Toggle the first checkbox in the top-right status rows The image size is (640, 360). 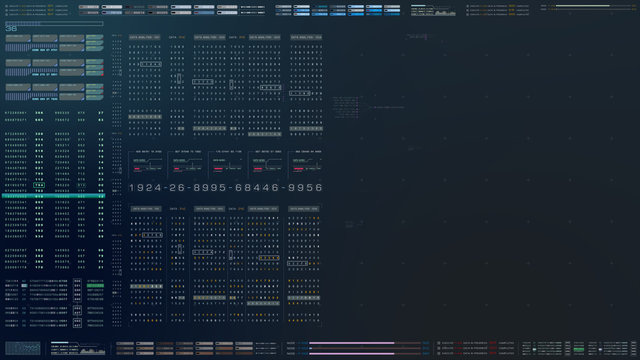tap(467, 7)
